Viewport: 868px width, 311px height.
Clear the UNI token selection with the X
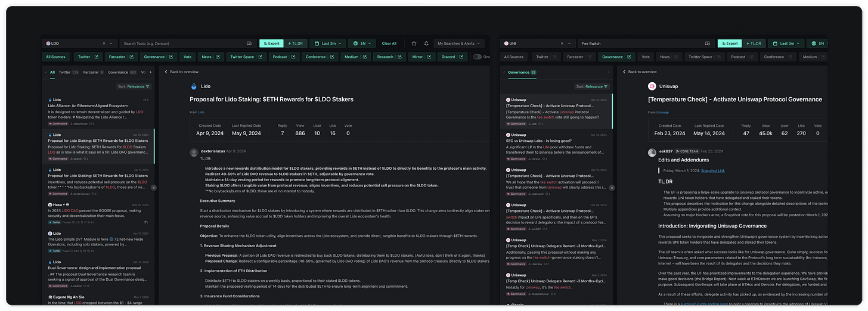coord(562,43)
